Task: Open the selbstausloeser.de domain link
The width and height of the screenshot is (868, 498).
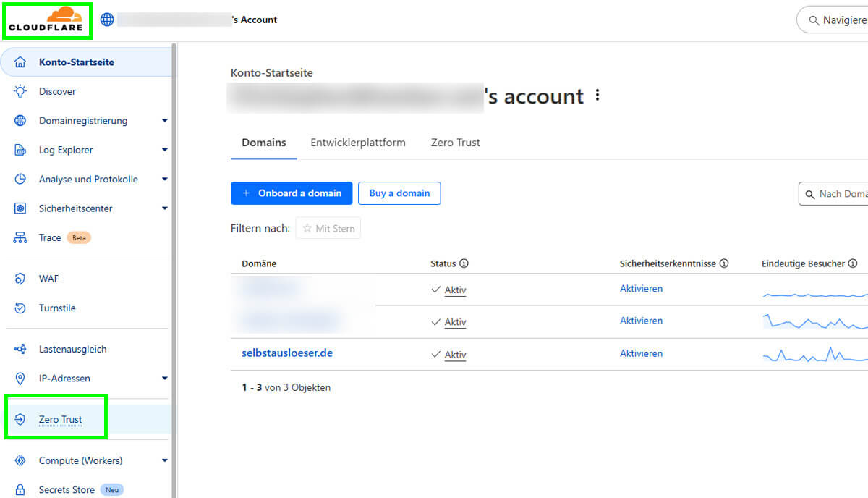Action: pyautogui.click(x=287, y=353)
